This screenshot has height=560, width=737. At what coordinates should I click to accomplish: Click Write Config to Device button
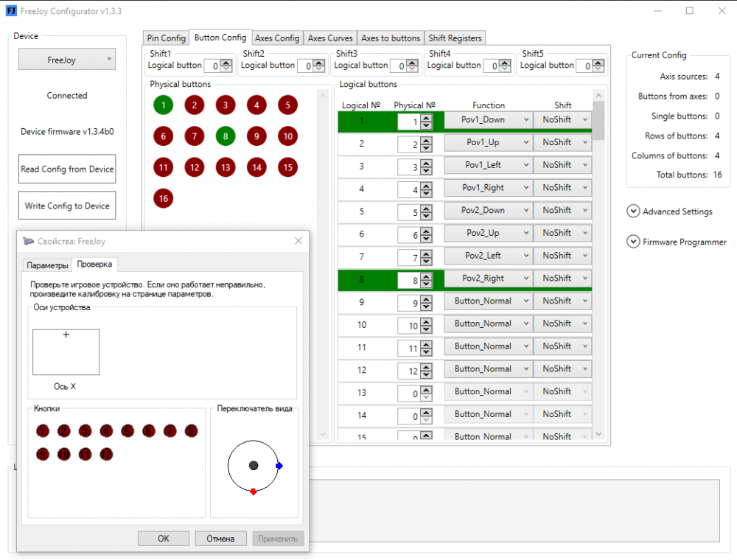67,206
